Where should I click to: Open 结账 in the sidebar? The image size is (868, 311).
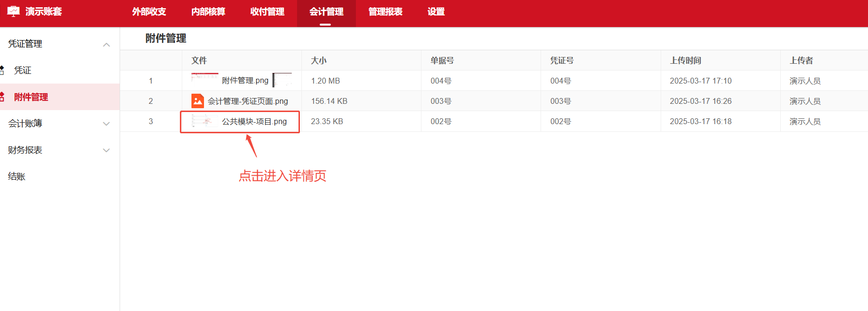(17, 177)
